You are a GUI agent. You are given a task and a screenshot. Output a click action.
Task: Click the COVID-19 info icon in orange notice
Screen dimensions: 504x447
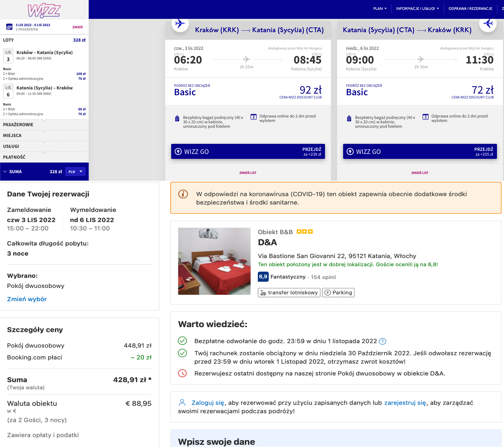tap(183, 194)
